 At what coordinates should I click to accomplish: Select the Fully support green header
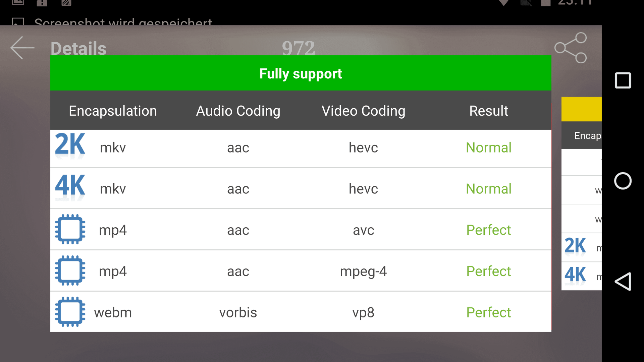(x=301, y=73)
